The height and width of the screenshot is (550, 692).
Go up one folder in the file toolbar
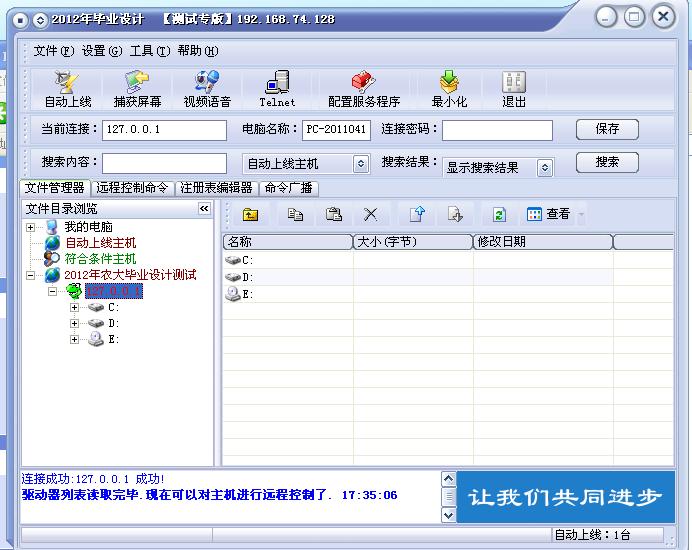(x=251, y=215)
